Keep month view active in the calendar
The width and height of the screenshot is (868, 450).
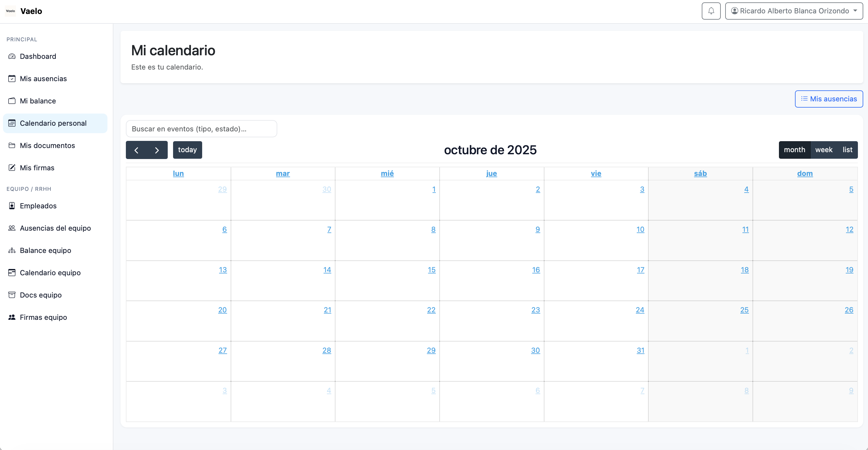pos(795,150)
